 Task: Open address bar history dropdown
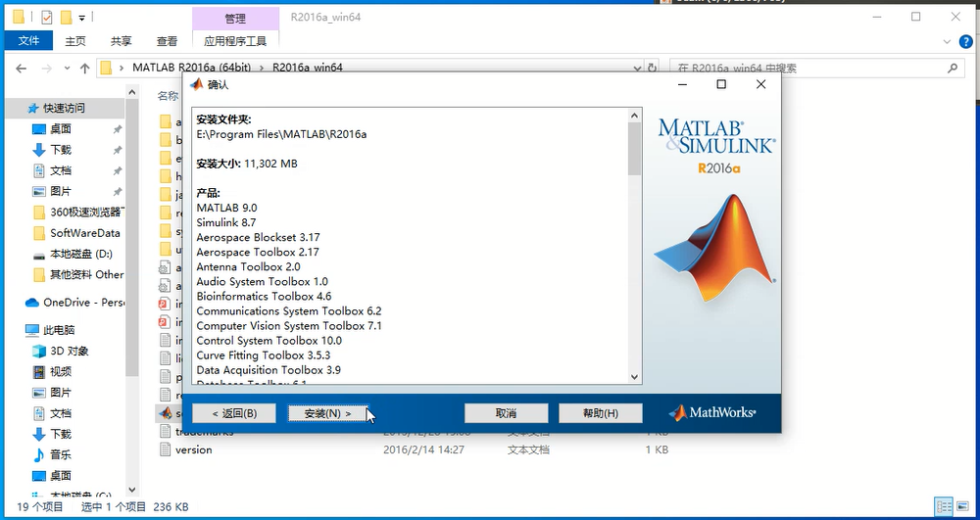pos(637,68)
